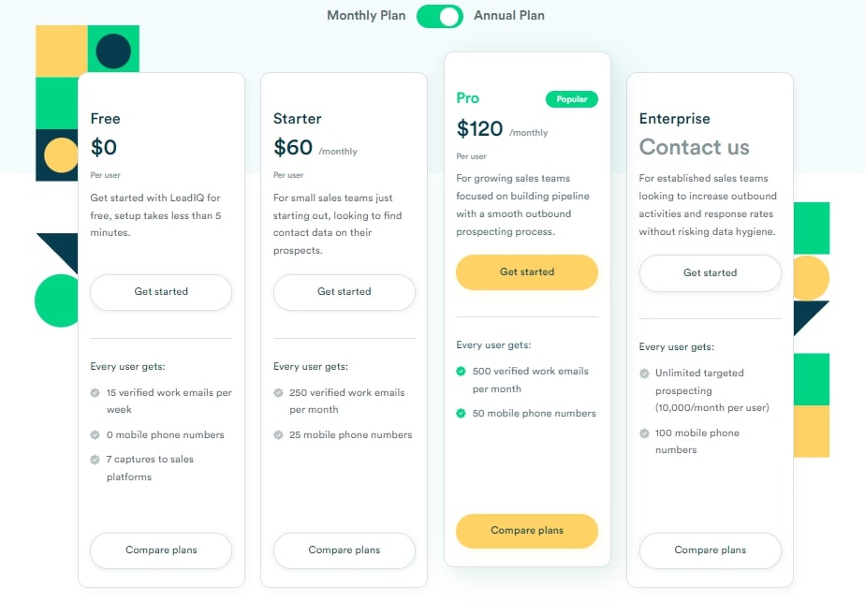Image resolution: width=865 pixels, height=616 pixels.
Task: Click the Popular badge on Pro plan
Action: point(571,99)
